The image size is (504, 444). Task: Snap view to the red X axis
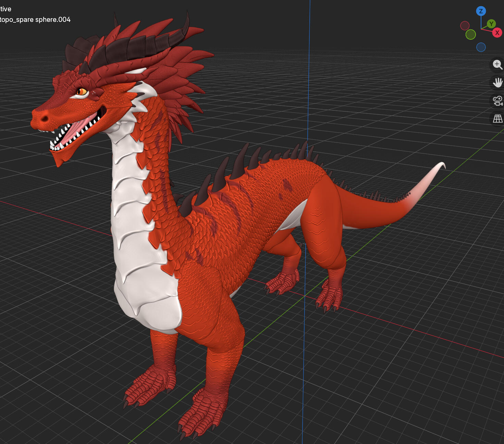497,33
